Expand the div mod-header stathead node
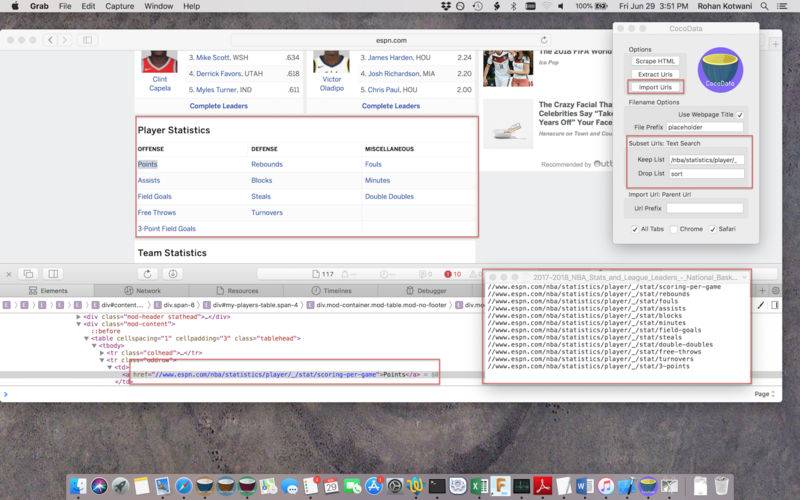This screenshot has width=800, height=500. (79, 317)
